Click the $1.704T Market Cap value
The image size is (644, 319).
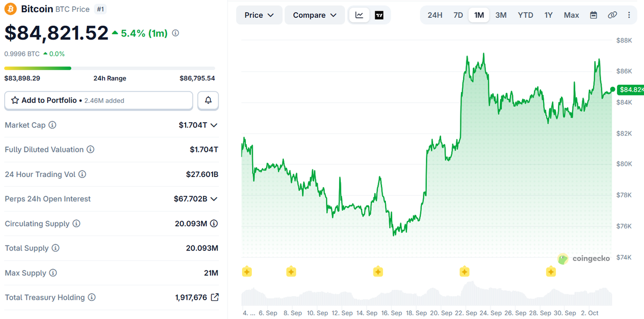pyautogui.click(x=193, y=125)
